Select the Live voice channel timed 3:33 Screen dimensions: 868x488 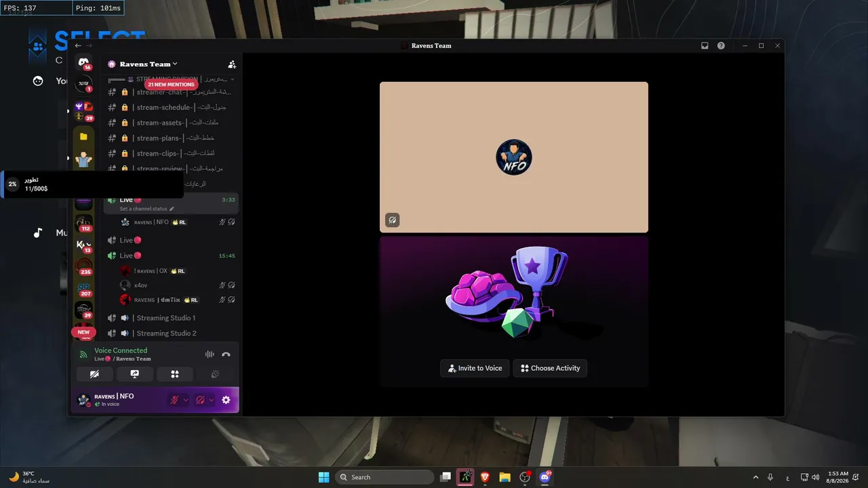(x=171, y=203)
